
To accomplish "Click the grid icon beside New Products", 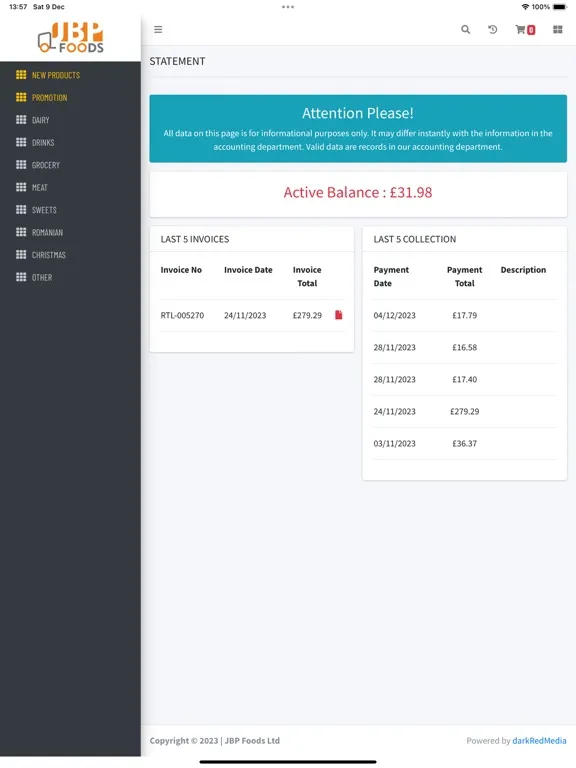I will (x=21, y=74).
